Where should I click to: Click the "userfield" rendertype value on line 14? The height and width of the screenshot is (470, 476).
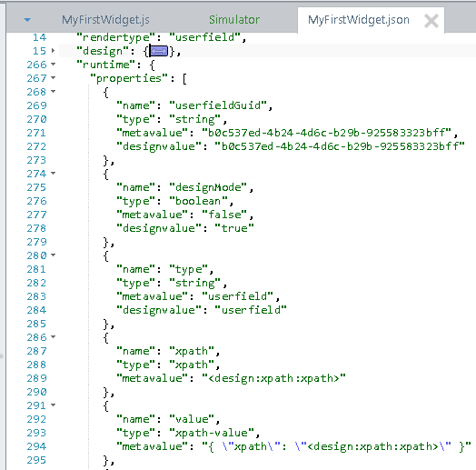click(x=205, y=37)
